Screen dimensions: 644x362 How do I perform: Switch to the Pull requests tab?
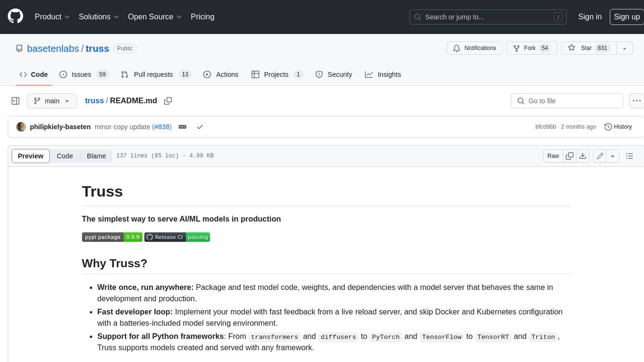(x=156, y=74)
